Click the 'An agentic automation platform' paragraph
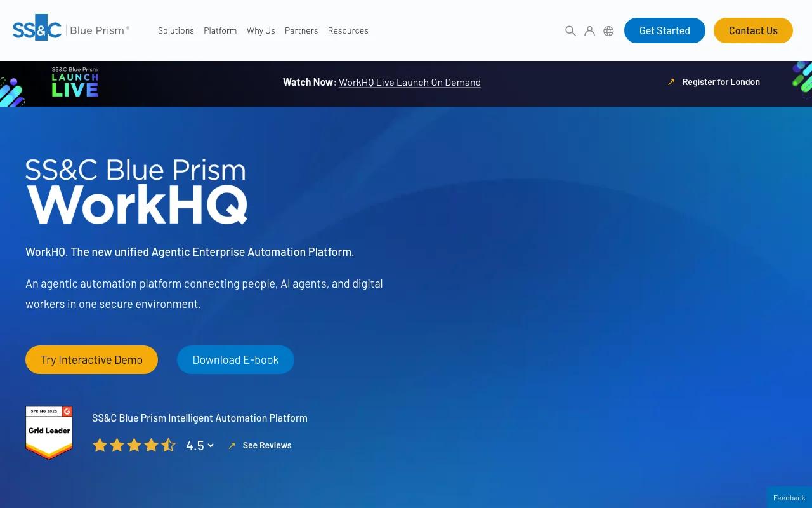Screen dimensions: 812x508 click(204, 293)
